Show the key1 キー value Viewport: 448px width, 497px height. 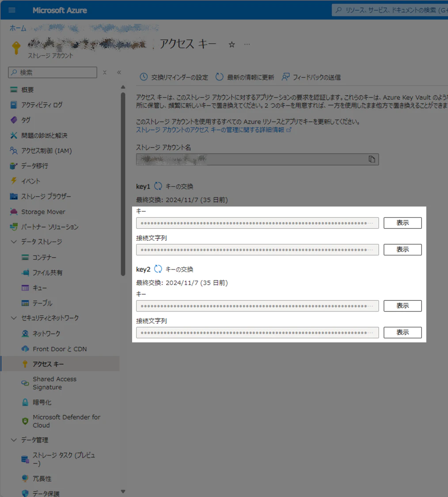(x=402, y=223)
